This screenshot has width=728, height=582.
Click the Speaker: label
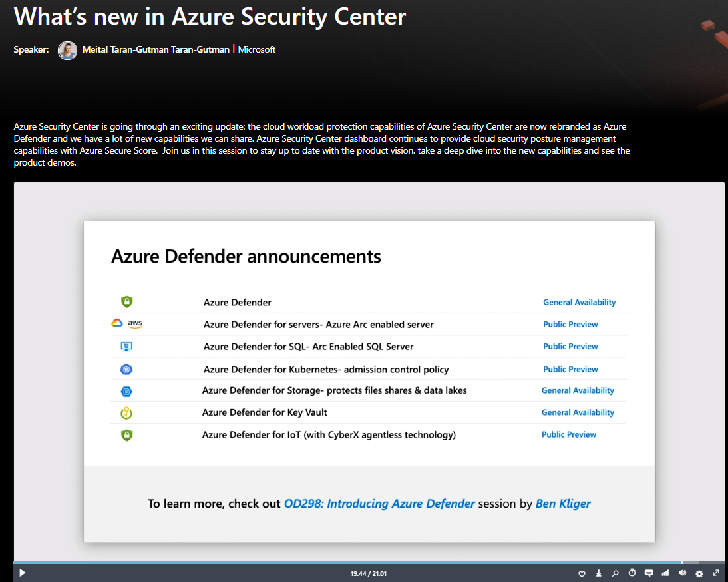pos(31,50)
